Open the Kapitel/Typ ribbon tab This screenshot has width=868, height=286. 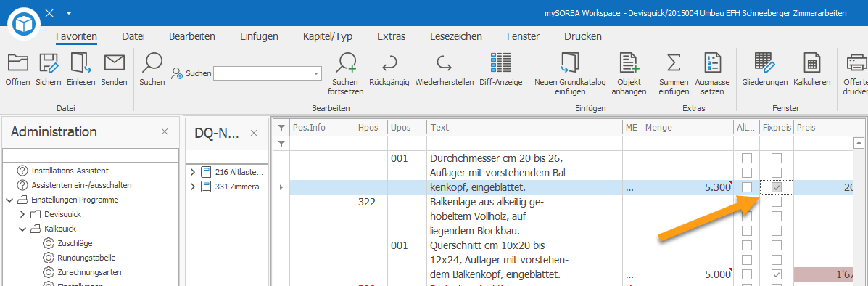coord(328,36)
